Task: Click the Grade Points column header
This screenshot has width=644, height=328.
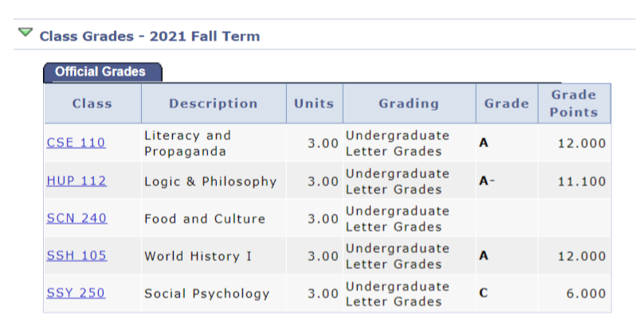Action: 574,103
